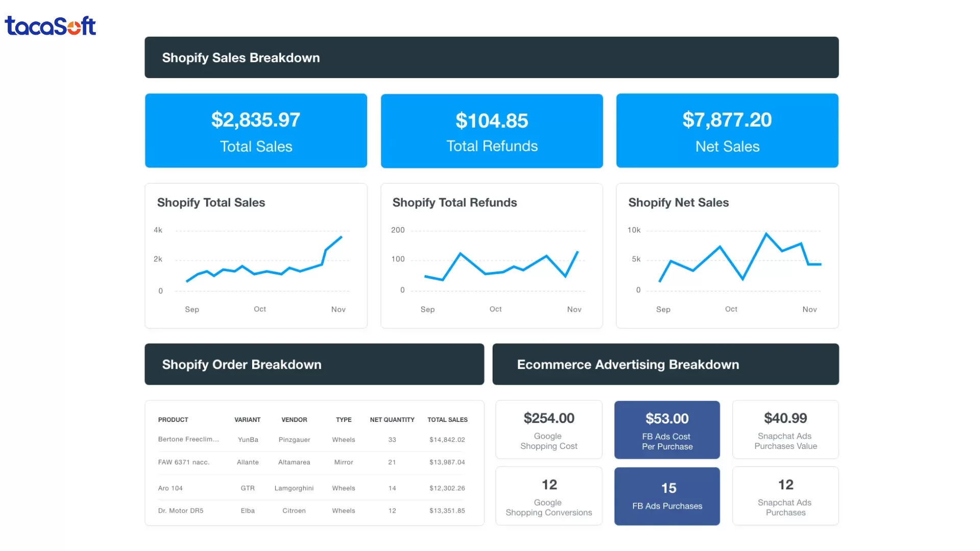This screenshot has width=980, height=551.
Task: Open the FB Ads Cost Per Purchase tile
Action: pos(667,430)
